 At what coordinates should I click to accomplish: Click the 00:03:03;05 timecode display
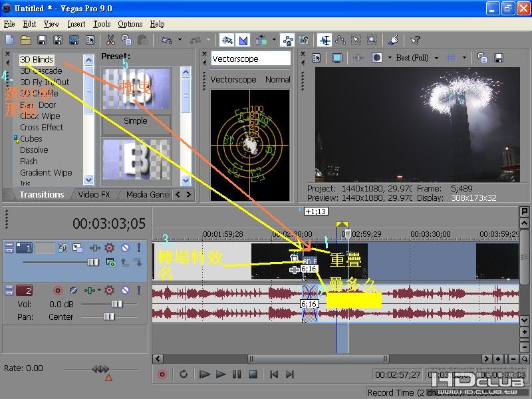109,223
